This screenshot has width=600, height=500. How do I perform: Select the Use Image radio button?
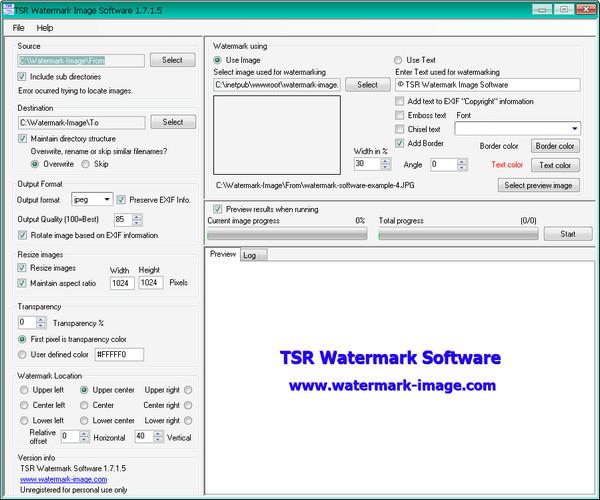point(217,60)
